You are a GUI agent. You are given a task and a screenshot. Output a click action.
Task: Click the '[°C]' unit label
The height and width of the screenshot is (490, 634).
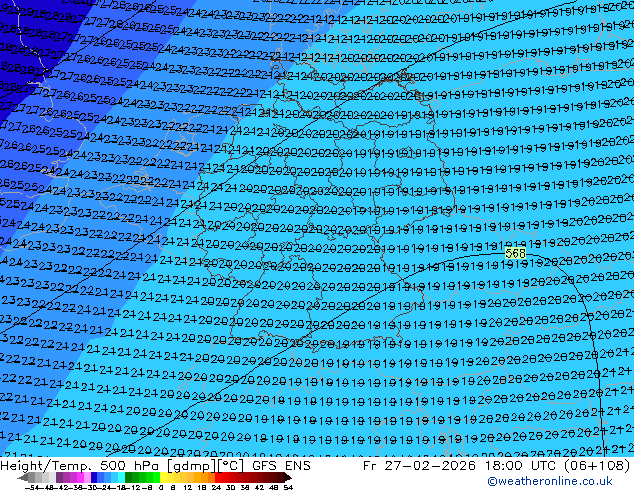231,466
